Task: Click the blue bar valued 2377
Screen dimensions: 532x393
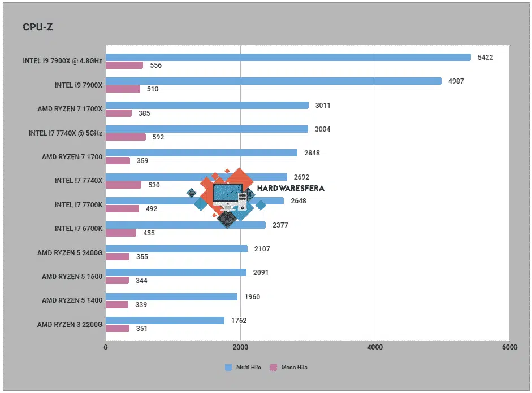Action: click(x=186, y=225)
